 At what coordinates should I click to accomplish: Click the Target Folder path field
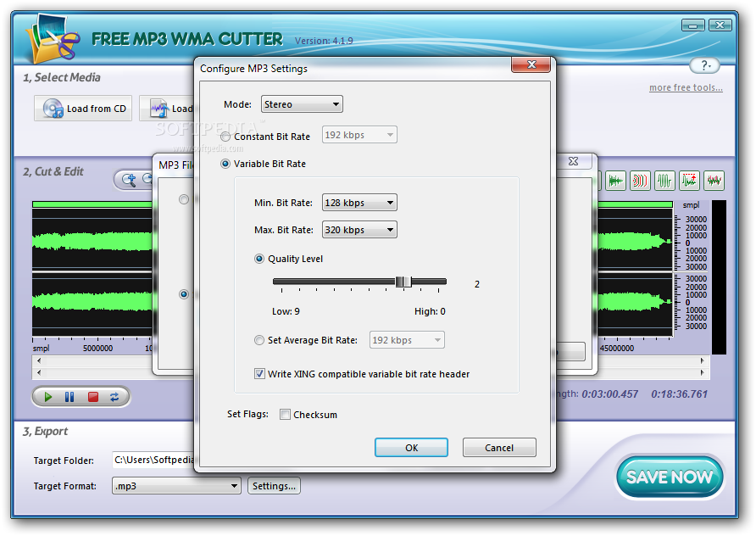point(153,461)
